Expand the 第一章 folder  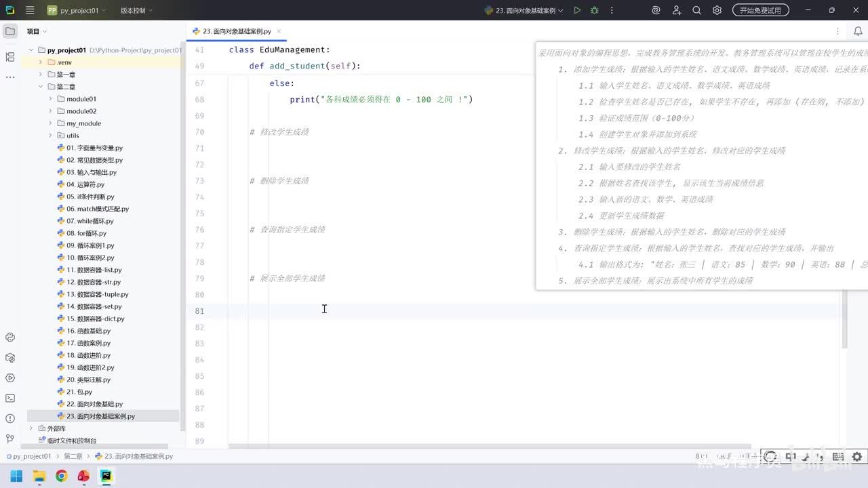pos(41,75)
